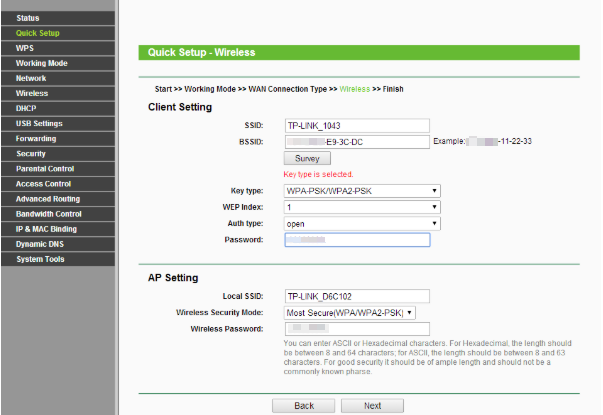
Task: Open the Wireless Security Mode dropdown
Action: click(349, 312)
